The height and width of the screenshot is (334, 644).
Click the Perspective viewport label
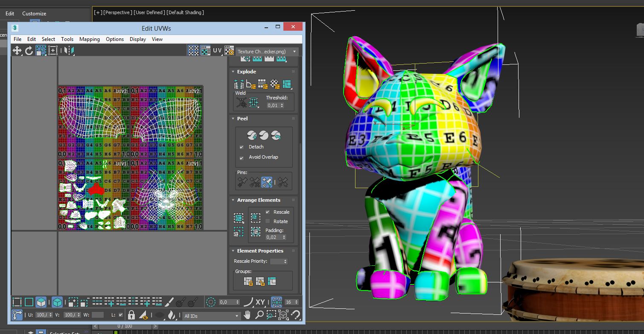[x=118, y=12]
